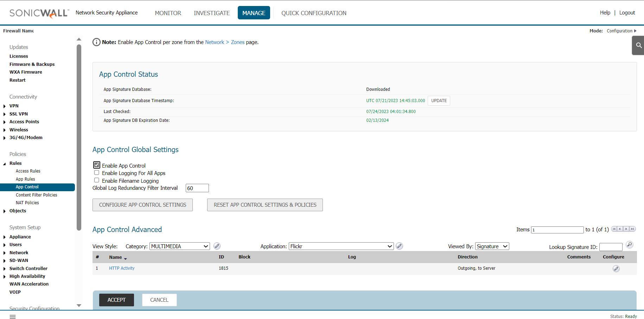
Task: Click the edit pencil next to Category dropdown
Action: pos(217,246)
